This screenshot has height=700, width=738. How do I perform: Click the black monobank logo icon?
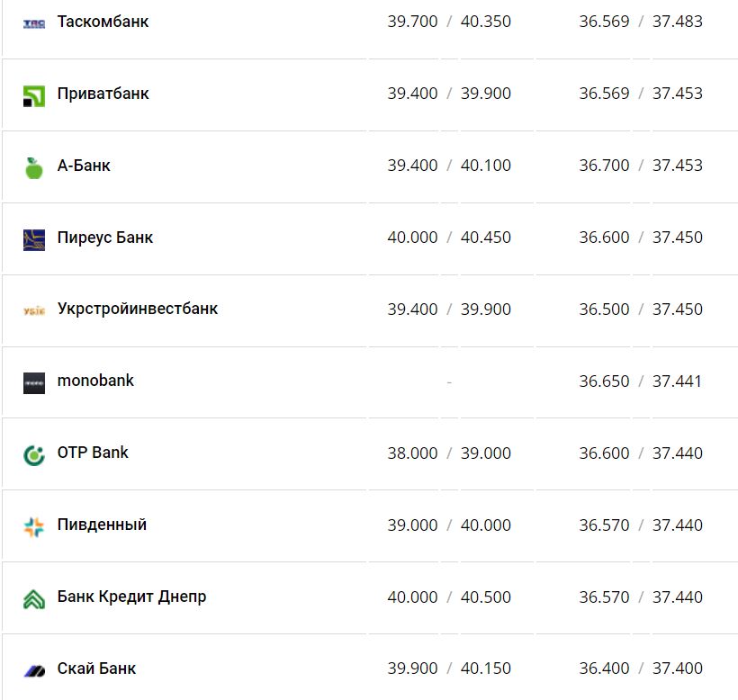pos(34,382)
